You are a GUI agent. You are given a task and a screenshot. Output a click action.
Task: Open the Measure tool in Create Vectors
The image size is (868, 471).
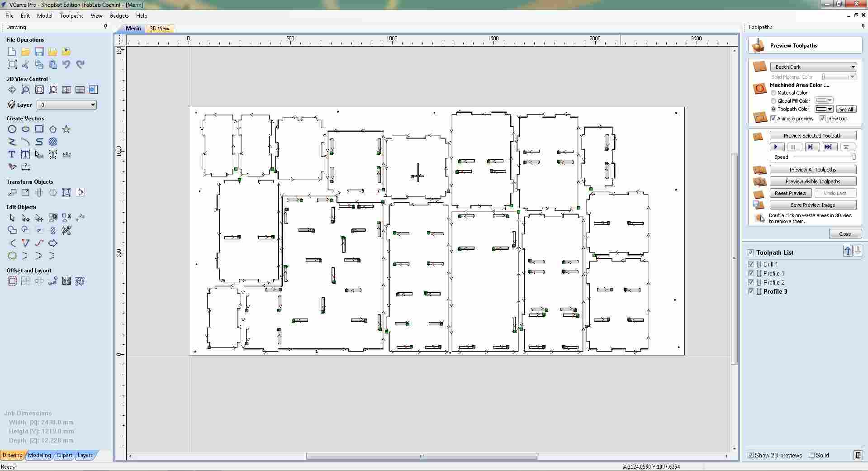pos(26,167)
